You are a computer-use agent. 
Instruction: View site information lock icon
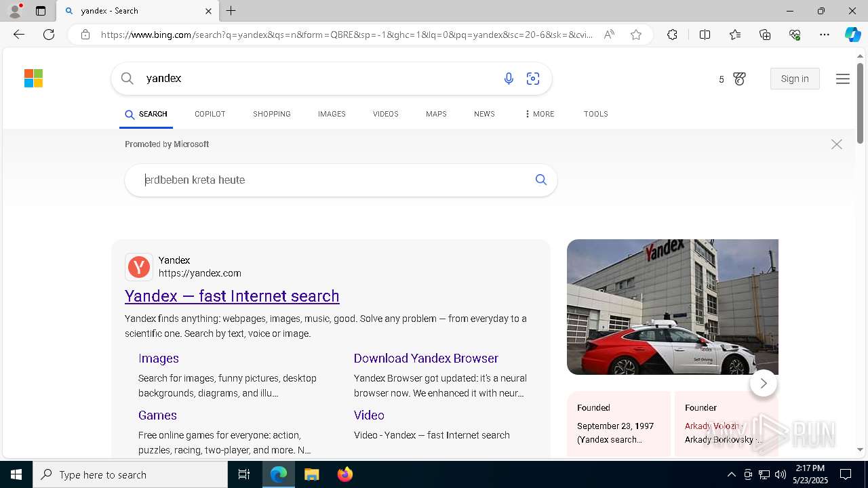(85, 35)
